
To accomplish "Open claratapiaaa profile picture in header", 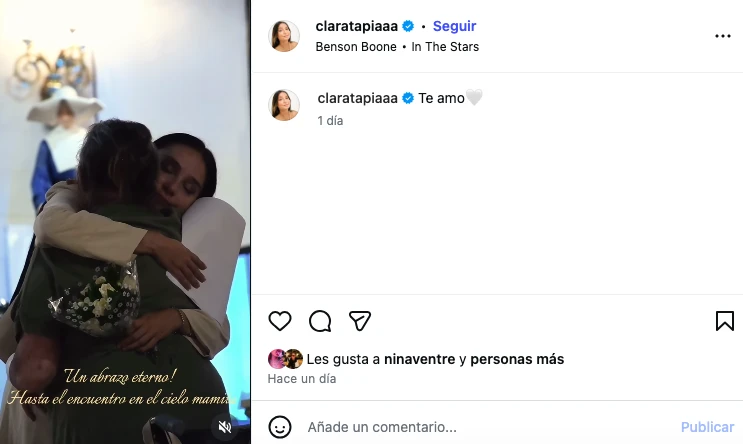I will coord(284,36).
